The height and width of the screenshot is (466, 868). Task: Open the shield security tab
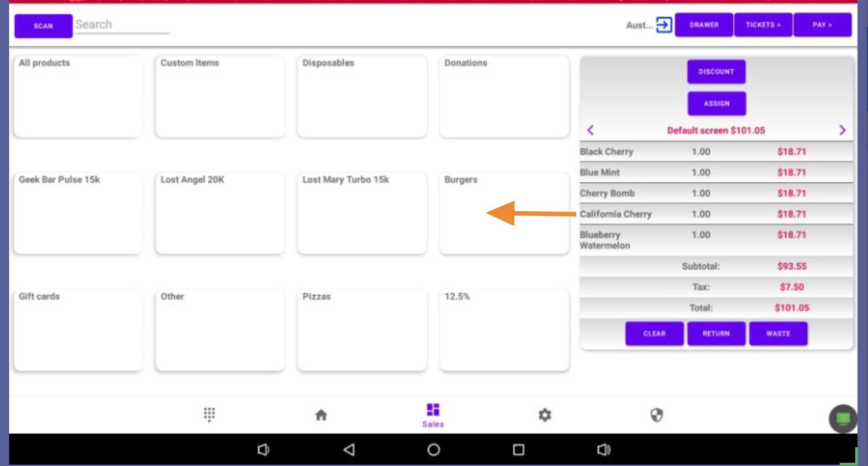657,415
